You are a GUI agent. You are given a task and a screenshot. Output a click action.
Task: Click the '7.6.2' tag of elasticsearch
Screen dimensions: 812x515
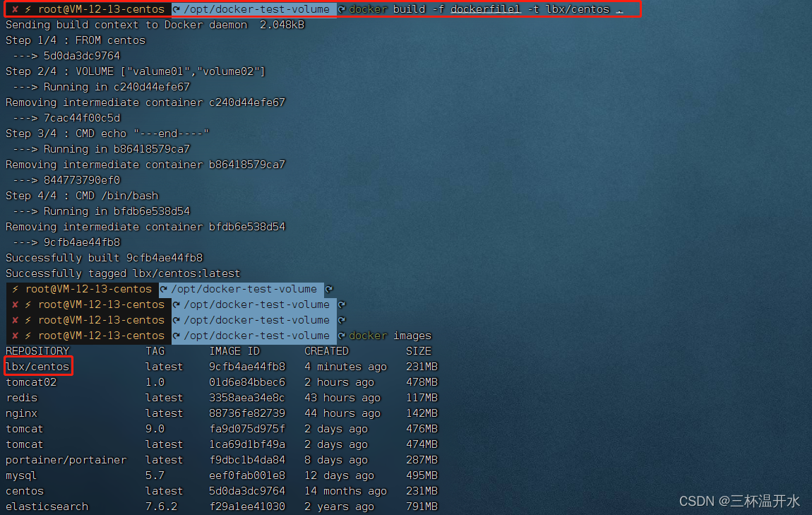pos(161,507)
